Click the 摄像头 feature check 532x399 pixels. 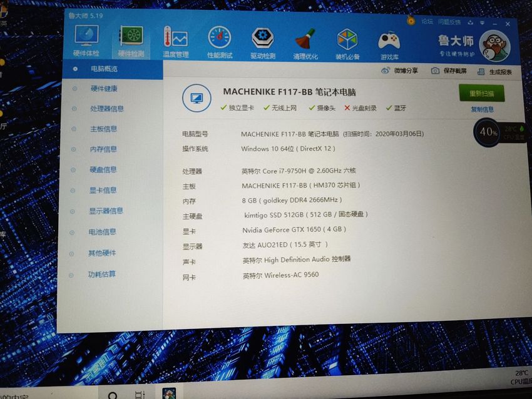322,108
